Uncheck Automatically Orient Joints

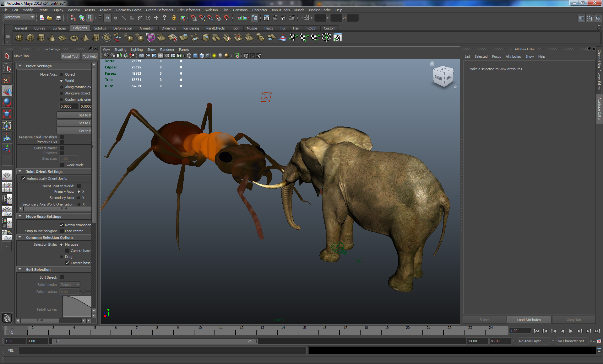[23, 179]
